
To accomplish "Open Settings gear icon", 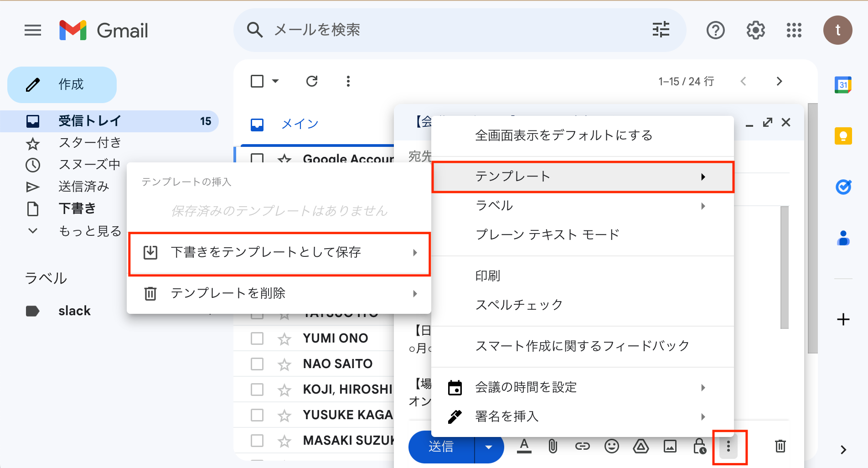I will point(755,31).
